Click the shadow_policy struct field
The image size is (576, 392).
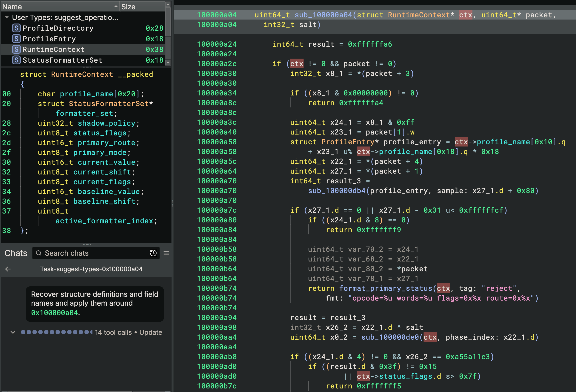pos(107,123)
